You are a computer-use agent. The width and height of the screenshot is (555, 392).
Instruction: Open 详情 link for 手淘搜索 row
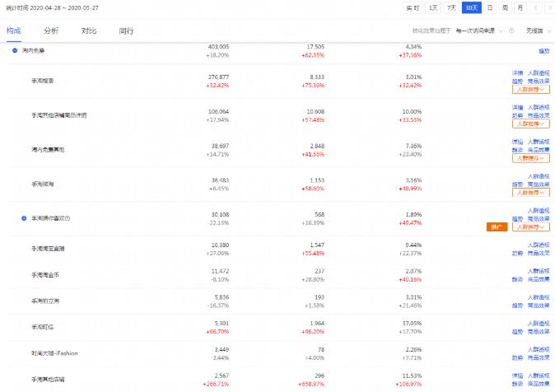coord(517,72)
